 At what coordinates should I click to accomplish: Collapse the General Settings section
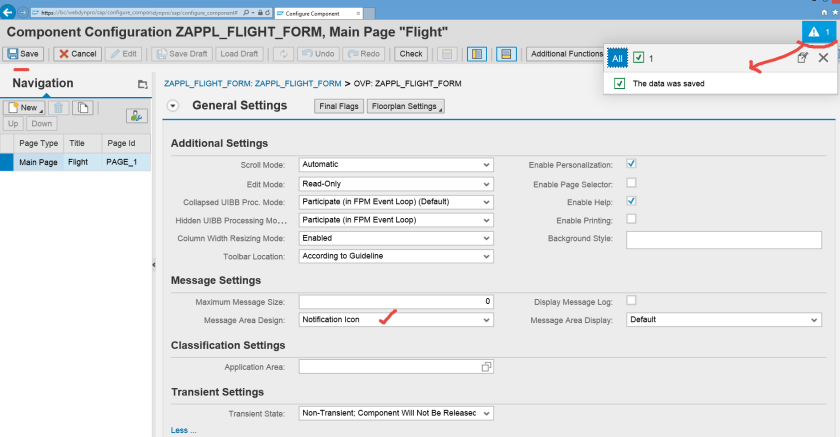pyautogui.click(x=173, y=105)
